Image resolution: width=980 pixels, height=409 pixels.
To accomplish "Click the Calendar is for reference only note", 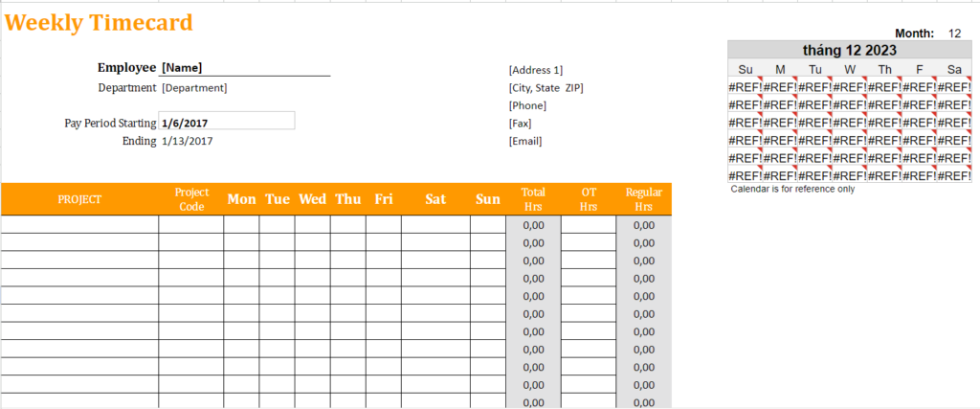I will [791, 189].
